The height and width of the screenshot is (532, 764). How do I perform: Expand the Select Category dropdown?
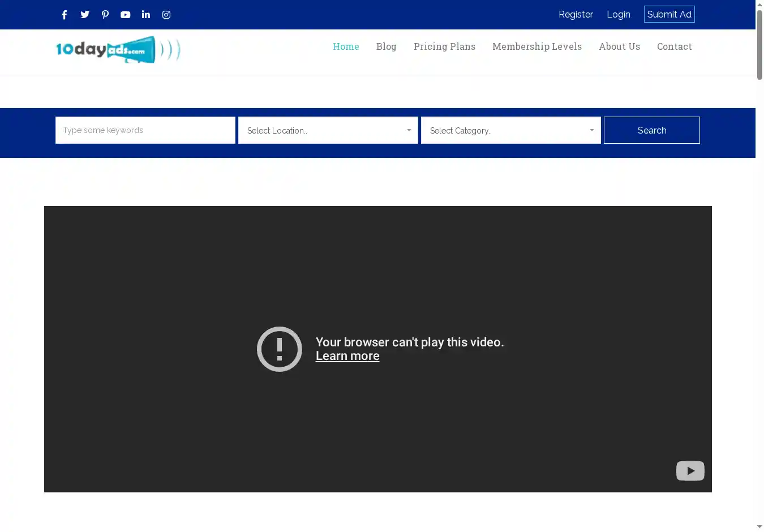[510, 130]
